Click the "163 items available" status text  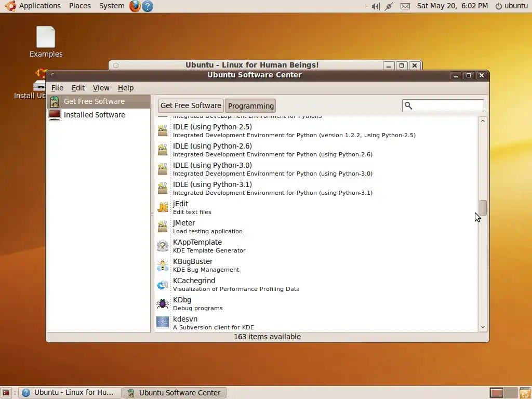pos(268,337)
